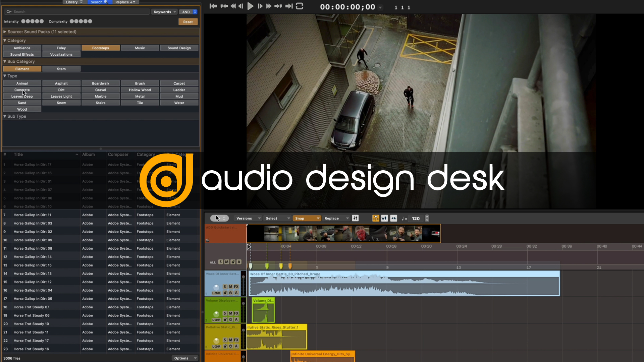Select the Ambience category filter
The height and width of the screenshot is (362, 644).
(22, 48)
